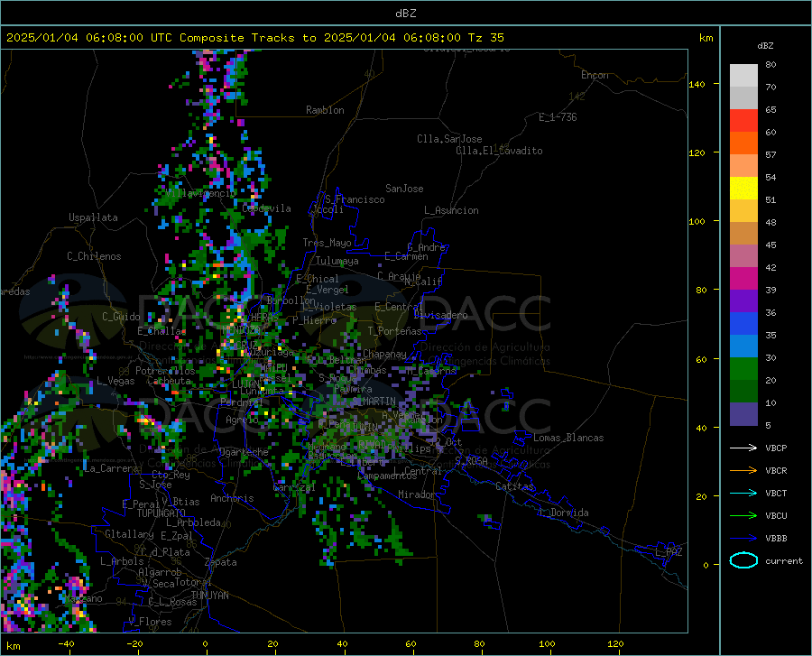This screenshot has width=812, height=656.
Task: Click the Gltallary place label
Action: 129,534
